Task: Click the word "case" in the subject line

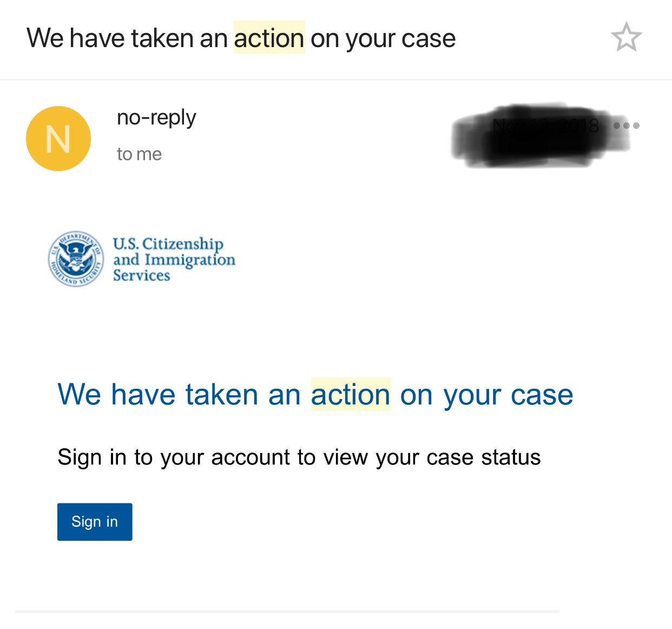Action: point(432,38)
